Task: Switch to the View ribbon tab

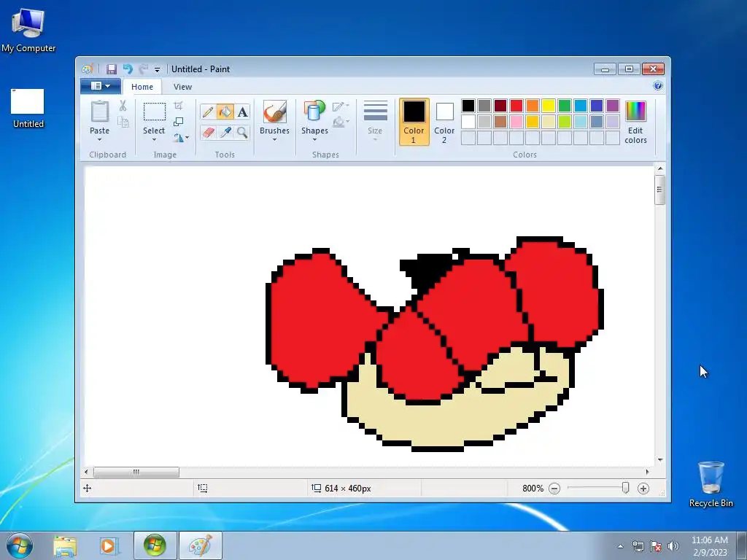Action: pos(182,87)
